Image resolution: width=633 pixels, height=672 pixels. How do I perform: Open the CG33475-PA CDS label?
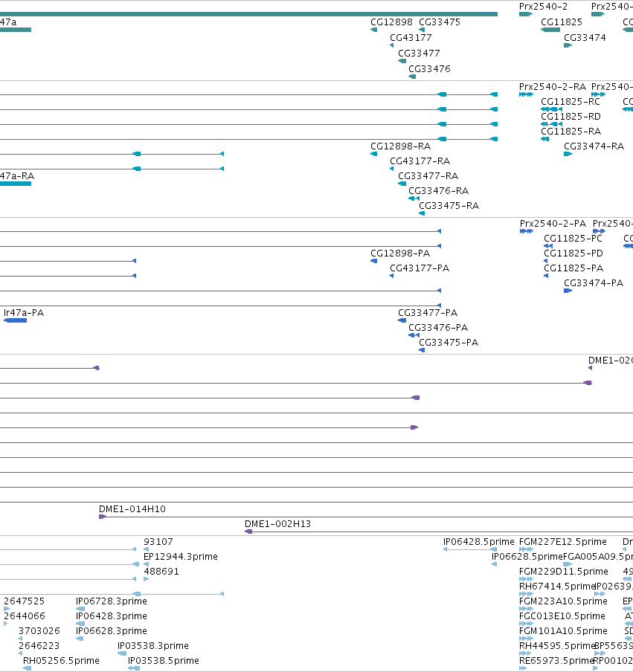click(449, 343)
